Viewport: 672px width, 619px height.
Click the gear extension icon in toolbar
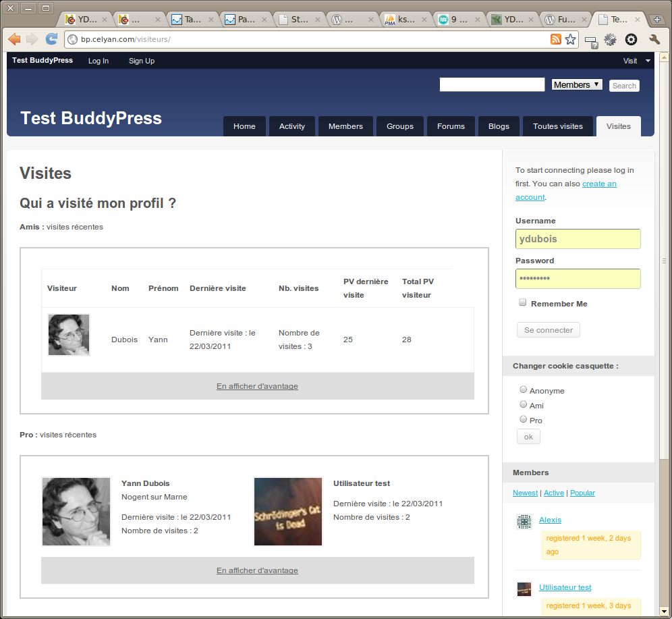611,40
